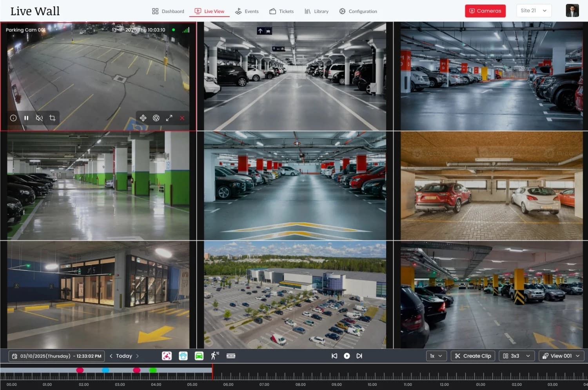Open the playback speed 1x dropdown
Screen dimensions: 588x390
coord(436,356)
